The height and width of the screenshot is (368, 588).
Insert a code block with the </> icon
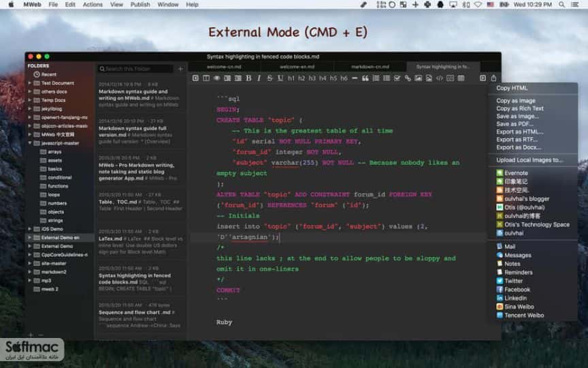click(440, 78)
